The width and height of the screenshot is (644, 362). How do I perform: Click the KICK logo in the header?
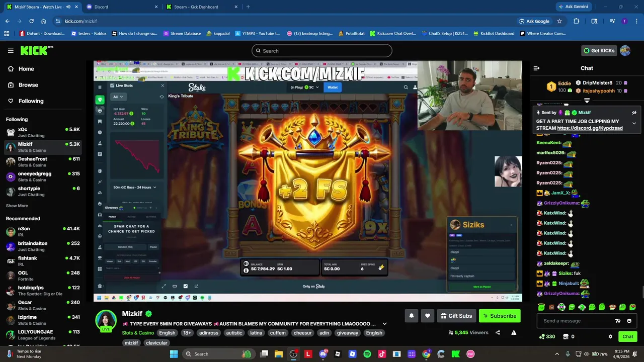[x=36, y=50]
